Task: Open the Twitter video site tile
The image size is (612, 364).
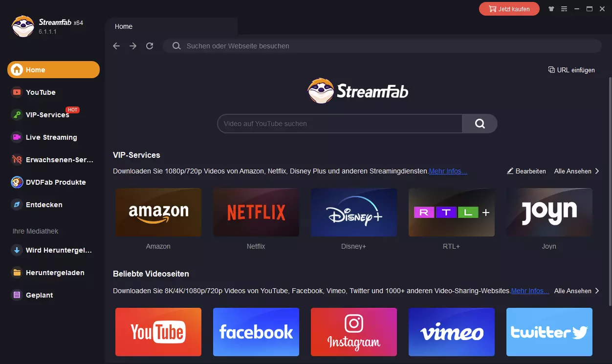Action: (x=549, y=332)
